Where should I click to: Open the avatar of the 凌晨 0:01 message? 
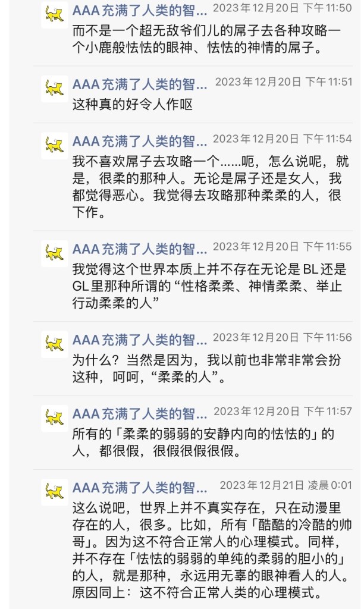54,492
